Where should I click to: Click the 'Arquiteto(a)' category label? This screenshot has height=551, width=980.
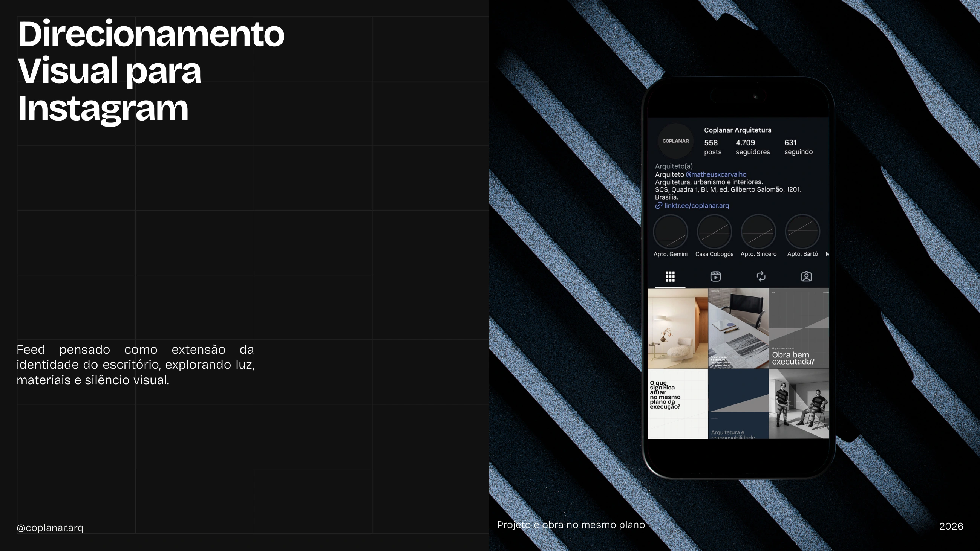click(x=673, y=166)
